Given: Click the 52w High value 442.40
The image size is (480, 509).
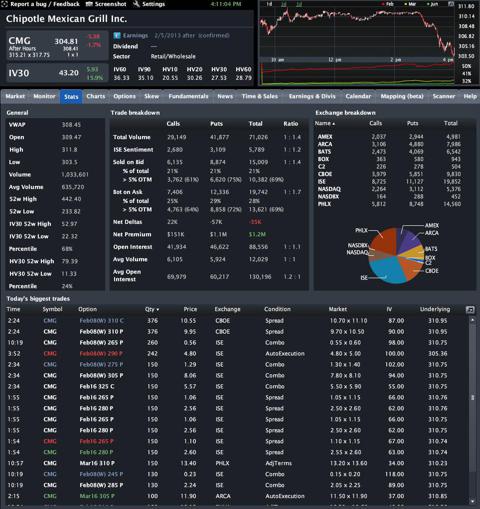Looking at the screenshot, I should (71, 199).
